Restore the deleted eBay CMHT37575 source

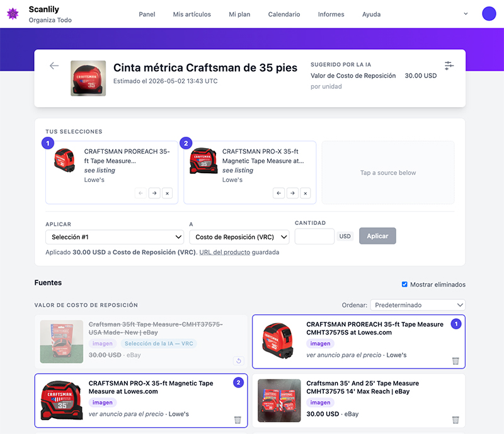point(239,361)
